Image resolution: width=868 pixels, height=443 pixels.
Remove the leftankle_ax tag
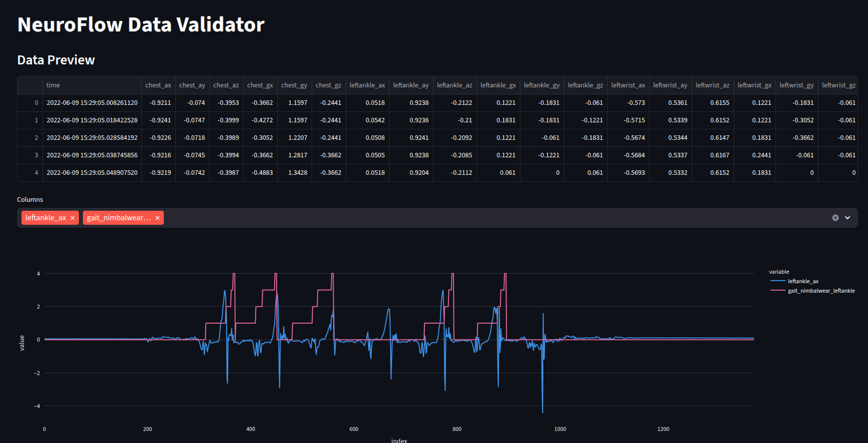click(72, 218)
